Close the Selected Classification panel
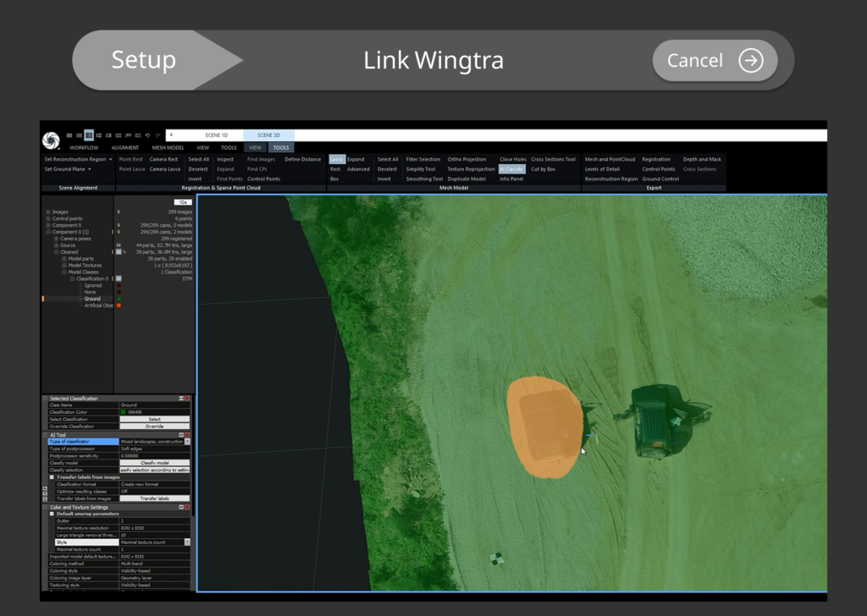867x616 pixels. 187,399
